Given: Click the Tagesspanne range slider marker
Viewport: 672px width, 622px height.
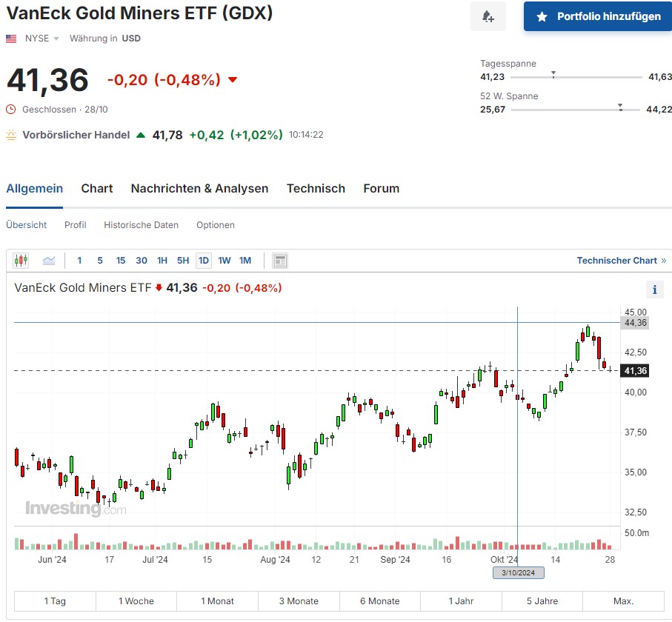Looking at the screenshot, I should coord(553,75).
